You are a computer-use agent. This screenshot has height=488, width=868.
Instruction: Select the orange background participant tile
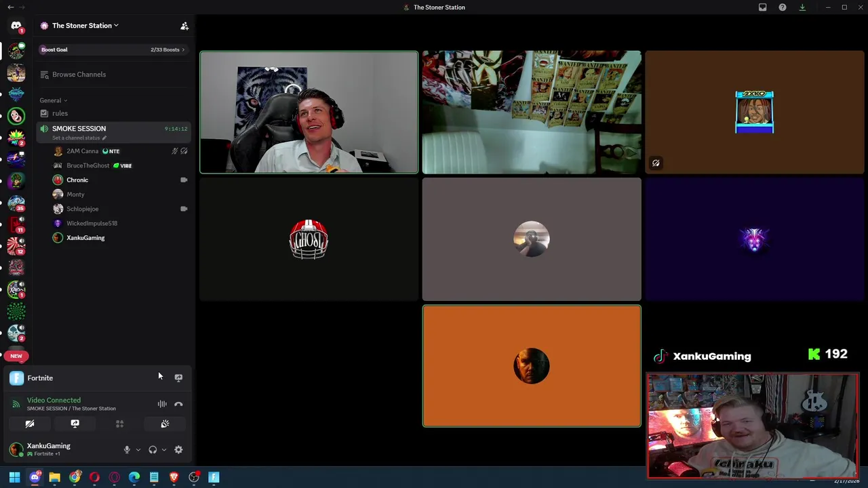tap(532, 366)
